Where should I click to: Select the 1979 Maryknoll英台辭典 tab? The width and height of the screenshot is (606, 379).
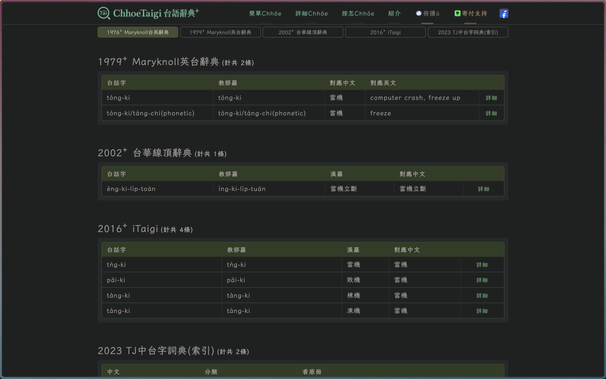click(220, 32)
